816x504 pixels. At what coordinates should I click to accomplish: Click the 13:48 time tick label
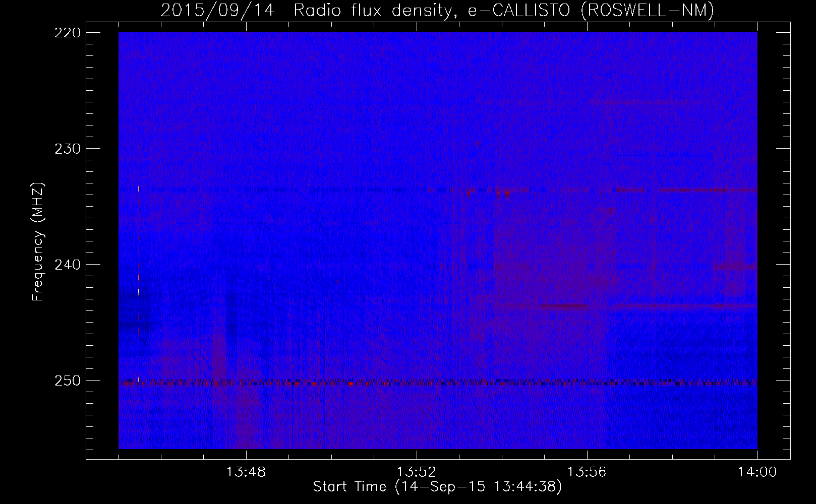[x=246, y=472]
